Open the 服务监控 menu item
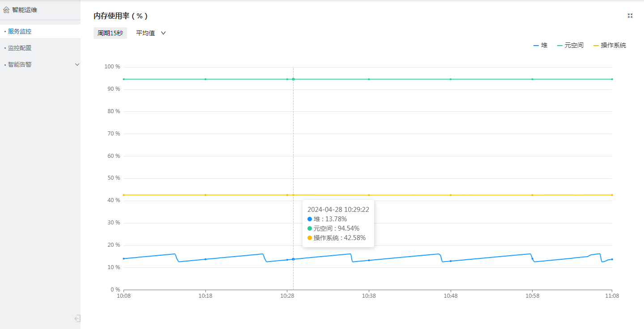This screenshot has width=644, height=329. 20,31
